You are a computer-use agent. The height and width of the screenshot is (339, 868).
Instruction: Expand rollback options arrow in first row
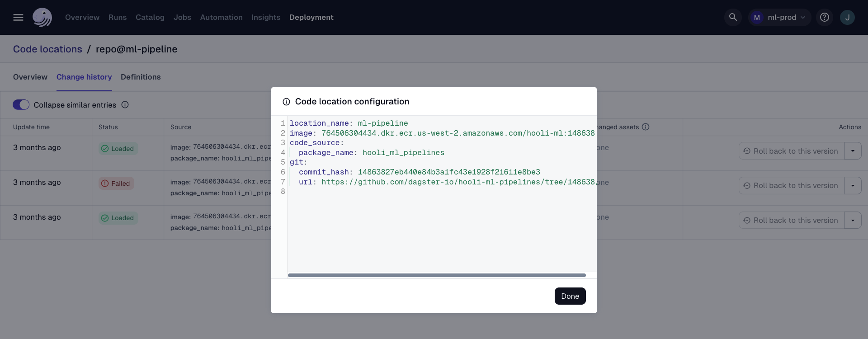(853, 151)
